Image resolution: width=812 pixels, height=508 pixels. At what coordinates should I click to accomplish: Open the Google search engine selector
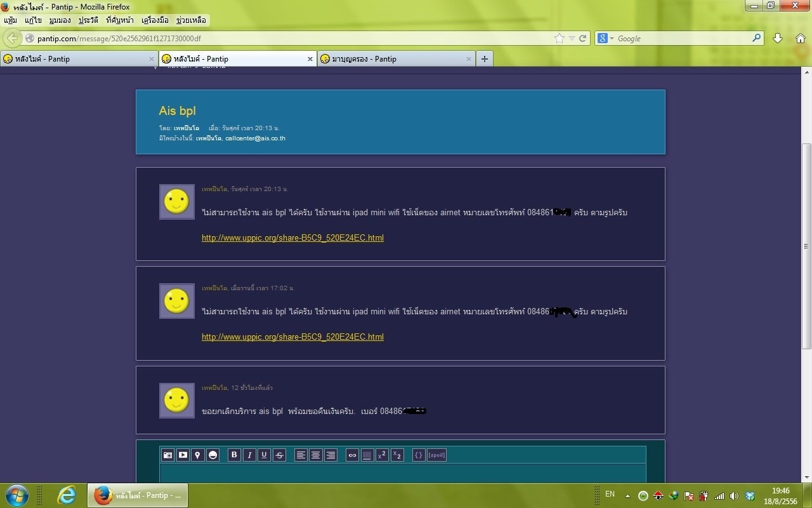tap(605, 38)
